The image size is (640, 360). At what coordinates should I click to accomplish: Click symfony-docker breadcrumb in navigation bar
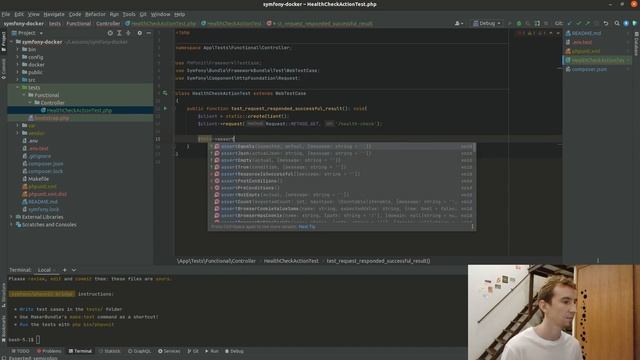pyautogui.click(x=24, y=24)
